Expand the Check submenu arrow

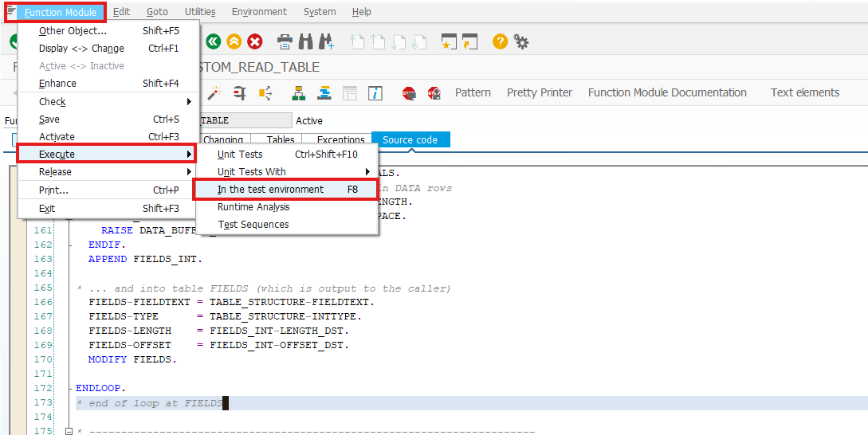pos(189,102)
